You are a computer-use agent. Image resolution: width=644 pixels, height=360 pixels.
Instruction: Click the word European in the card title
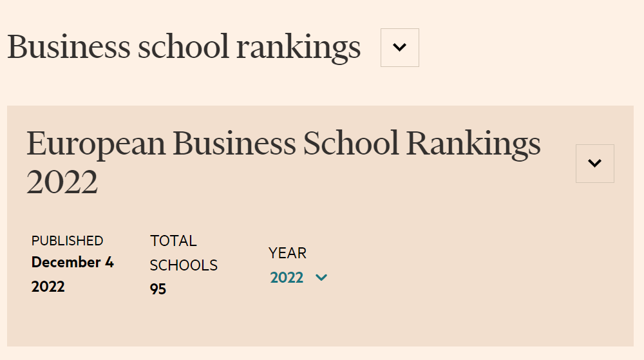(x=95, y=144)
